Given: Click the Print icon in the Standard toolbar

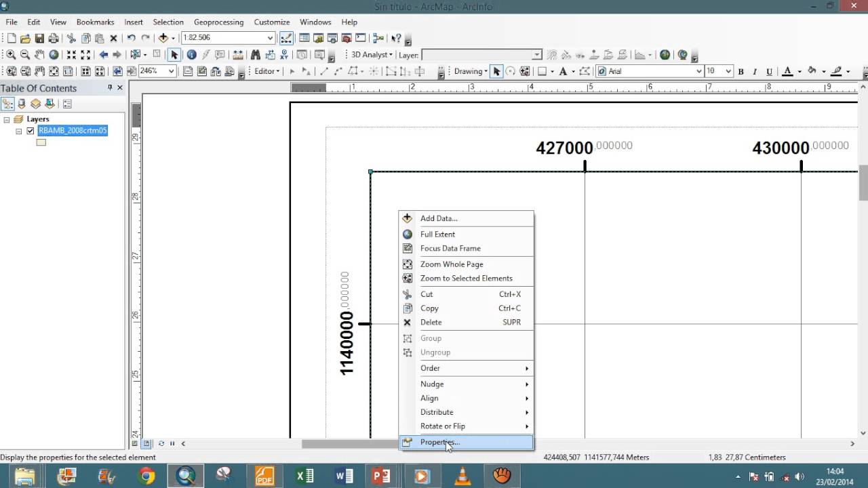Looking at the screenshot, I should [54, 39].
